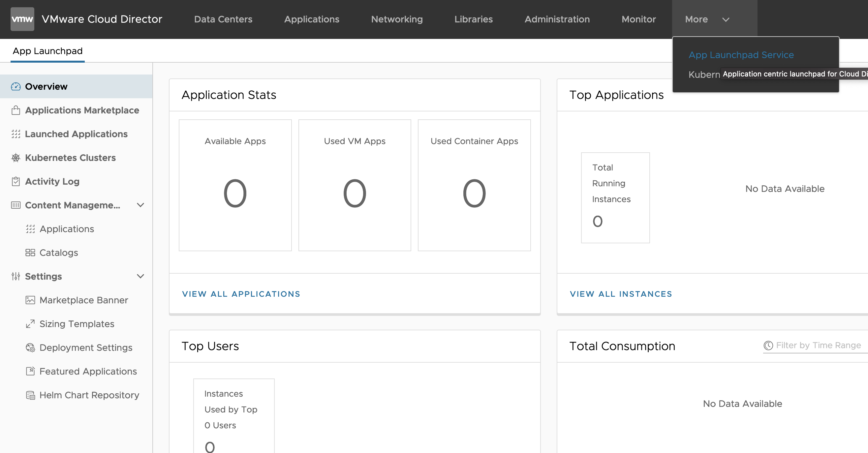Collapse the Settings section chevron
This screenshot has width=868, height=453.
pyautogui.click(x=140, y=276)
